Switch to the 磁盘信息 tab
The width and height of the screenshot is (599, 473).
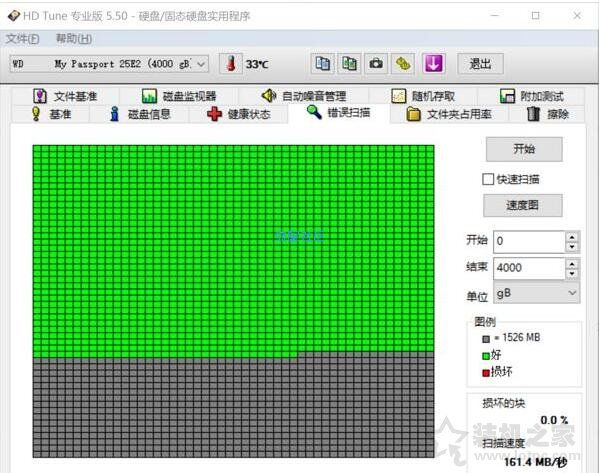[x=139, y=114]
